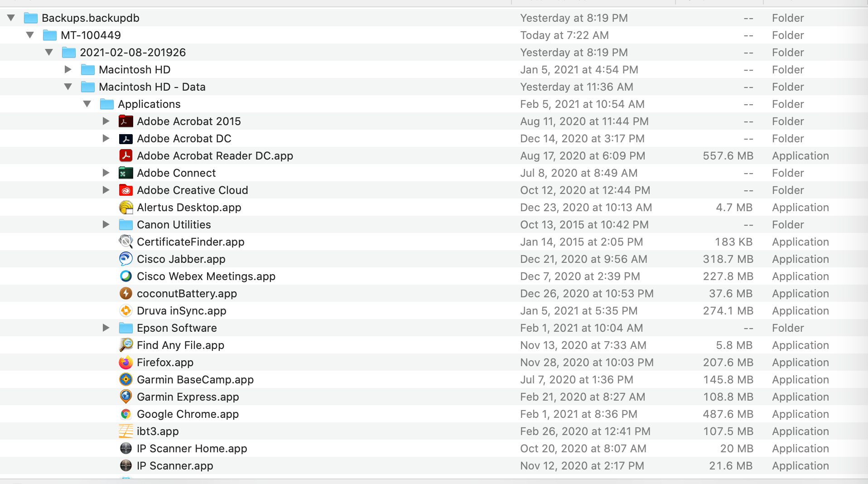This screenshot has width=868, height=484.
Task: Click the Druva inSync app icon
Action: click(x=126, y=310)
